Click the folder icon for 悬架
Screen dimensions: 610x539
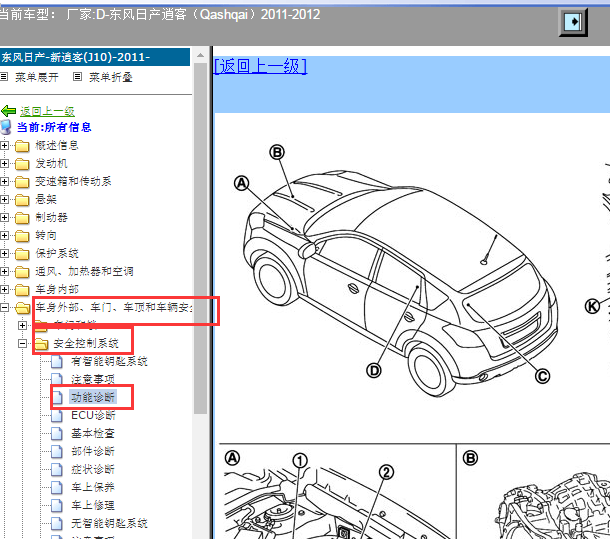(22, 200)
